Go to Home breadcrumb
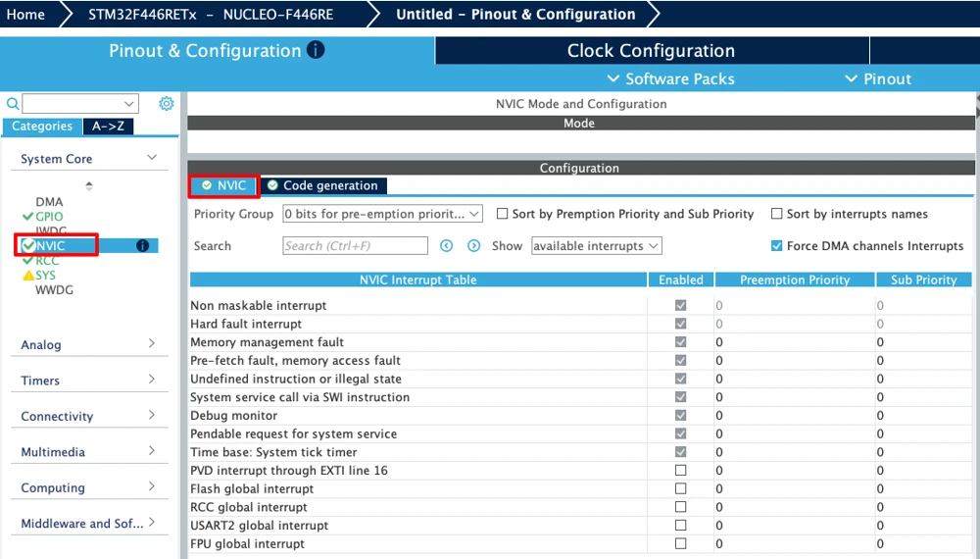 pyautogui.click(x=25, y=14)
